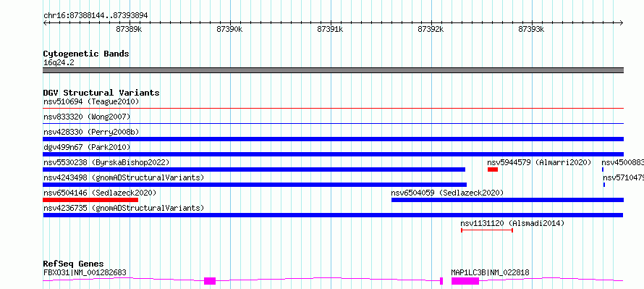Click the 87393k ruler tick label
Screen dimensions: 644x289
click(531, 29)
